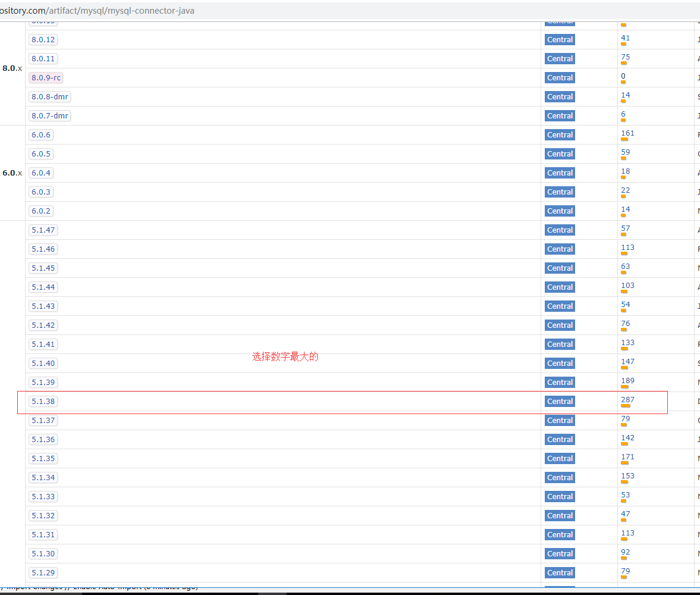Viewport: 700px width, 595px height.
Task: Open version 8.0.12 link
Action: click(x=43, y=40)
